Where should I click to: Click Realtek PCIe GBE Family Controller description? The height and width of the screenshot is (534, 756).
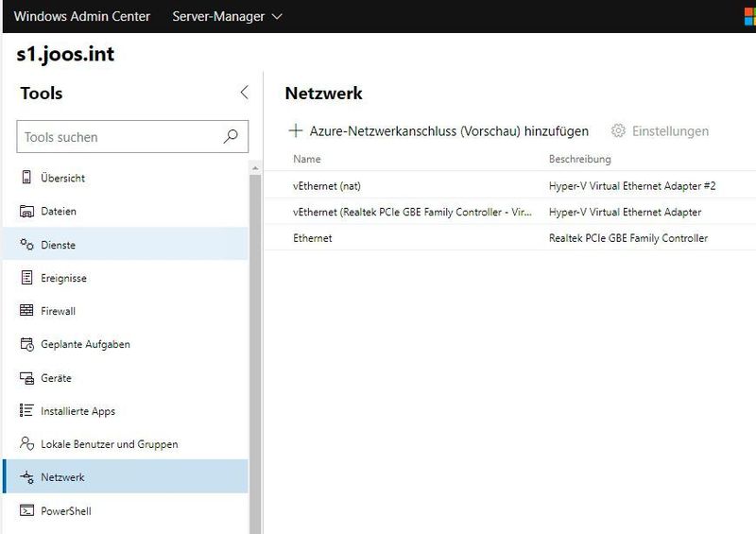point(628,238)
